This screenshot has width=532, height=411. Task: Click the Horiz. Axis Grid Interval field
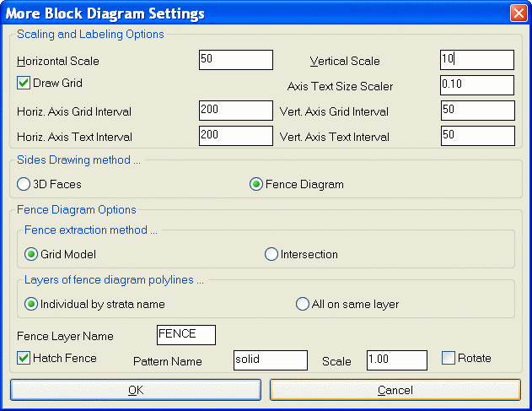click(x=236, y=111)
